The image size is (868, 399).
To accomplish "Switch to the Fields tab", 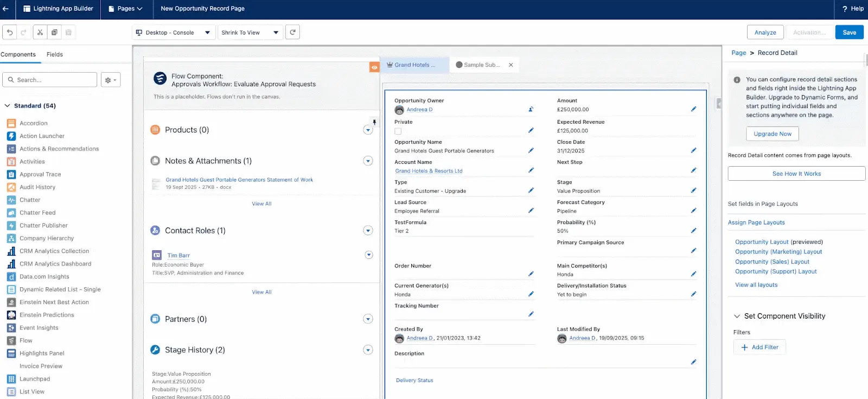I will (55, 54).
